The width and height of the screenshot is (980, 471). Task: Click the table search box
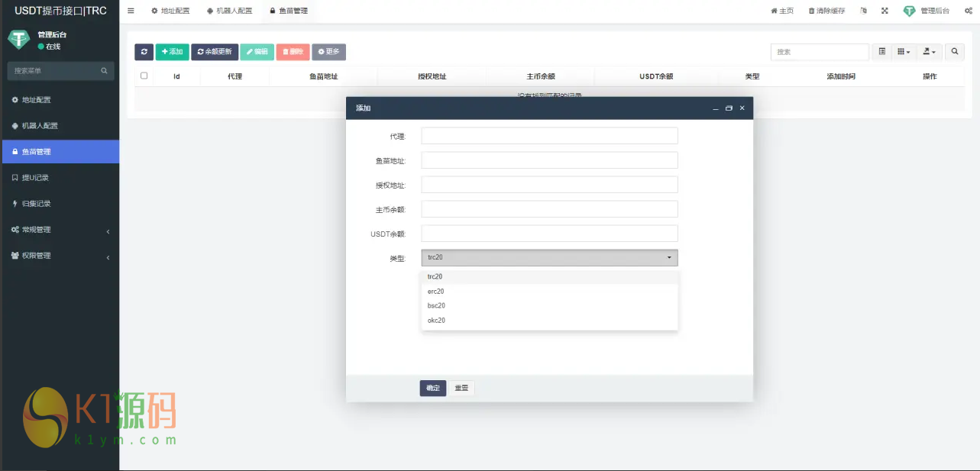(820, 52)
